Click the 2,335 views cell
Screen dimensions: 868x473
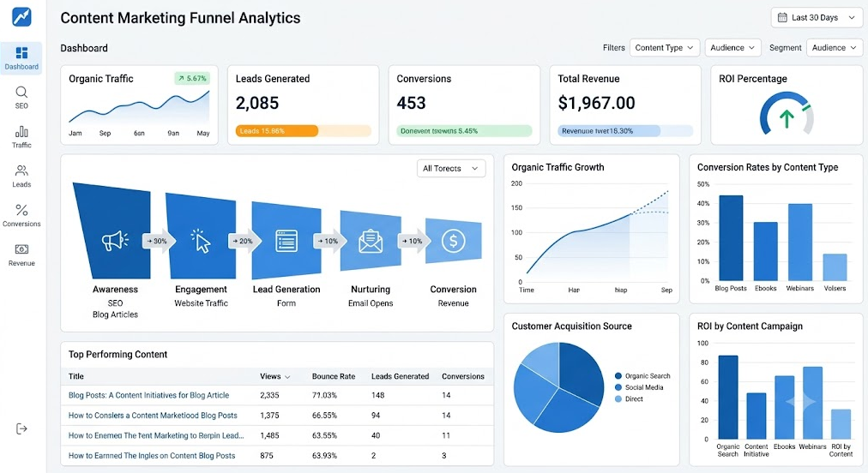tap(269, 395)
